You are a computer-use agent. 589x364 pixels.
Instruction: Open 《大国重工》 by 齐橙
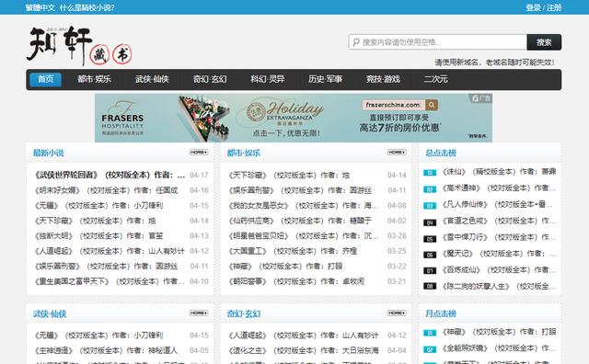coord(293,251)
